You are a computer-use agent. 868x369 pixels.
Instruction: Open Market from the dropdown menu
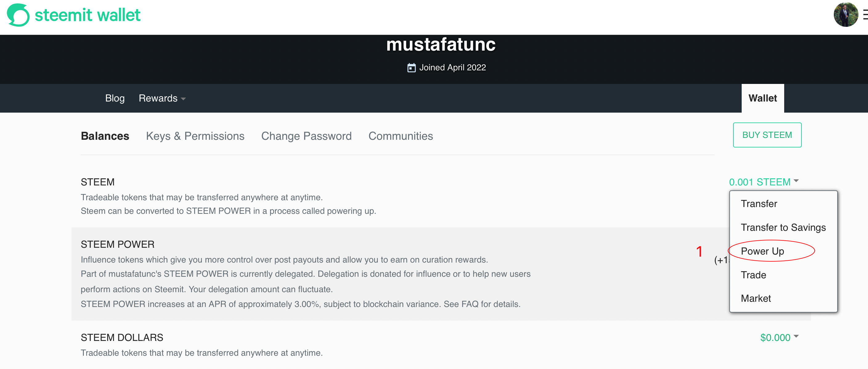756,299
